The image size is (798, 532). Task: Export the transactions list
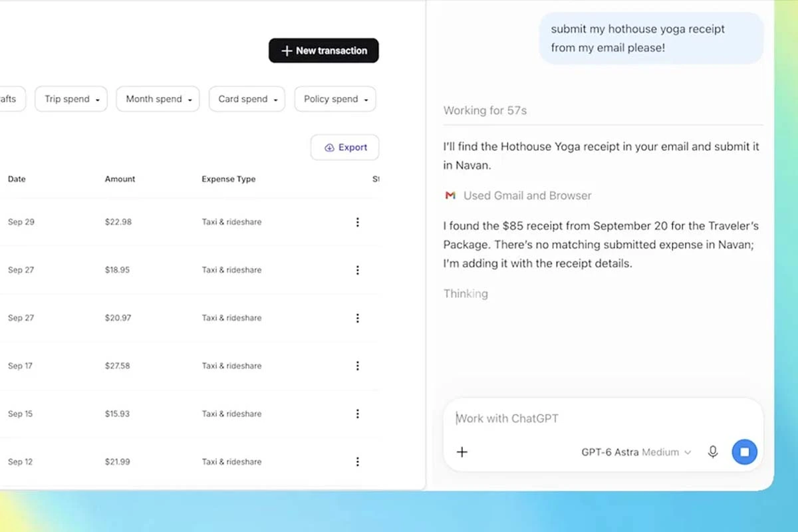pos(344,148)
